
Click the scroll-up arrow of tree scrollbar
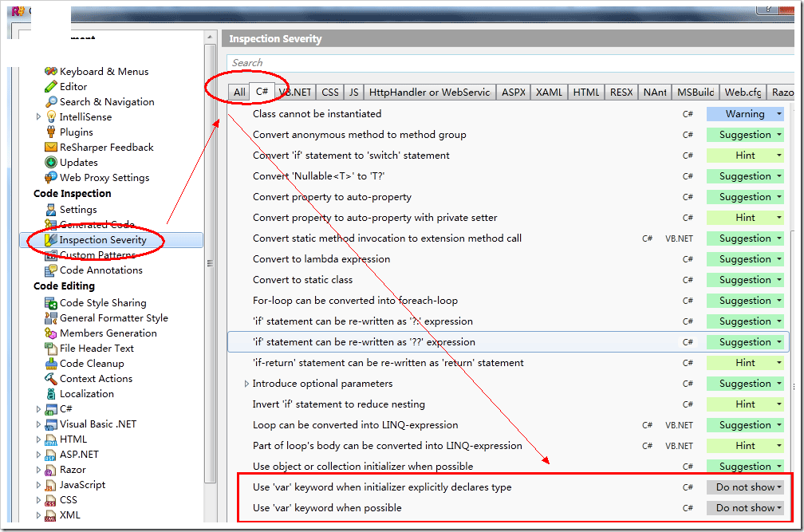[210, 37]
